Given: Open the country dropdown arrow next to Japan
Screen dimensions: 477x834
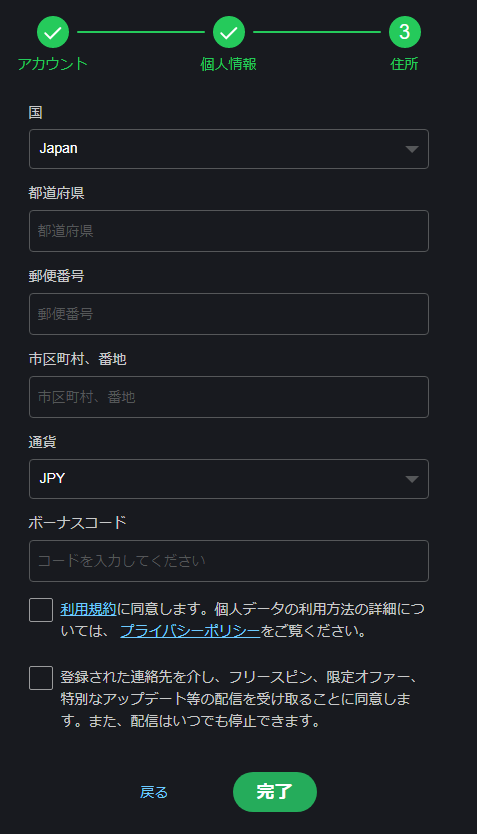Looking at the screenshot, I should click(x=412, y=149).
